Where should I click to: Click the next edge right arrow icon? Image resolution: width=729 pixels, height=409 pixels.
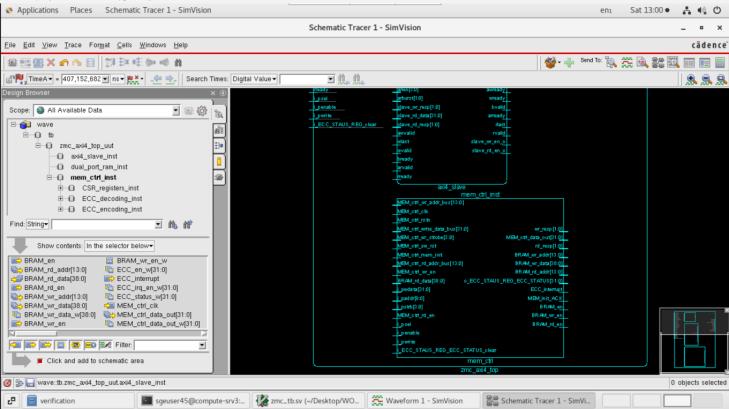[170, 79]
